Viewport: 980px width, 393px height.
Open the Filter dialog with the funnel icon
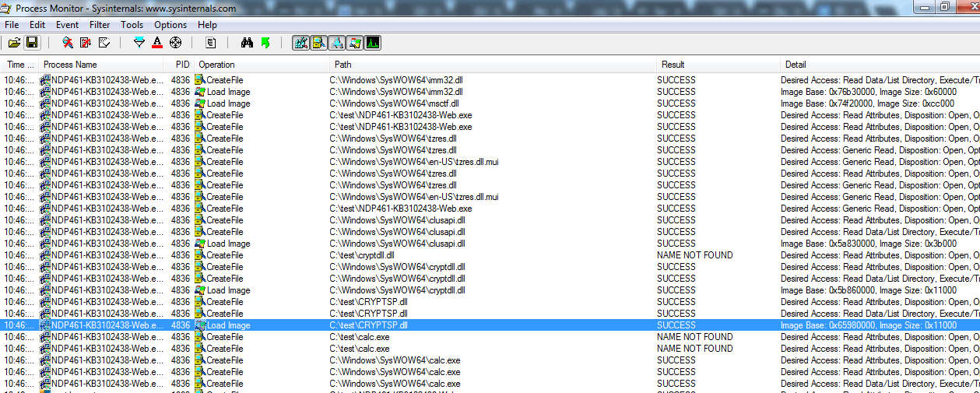tap(139, 43)
